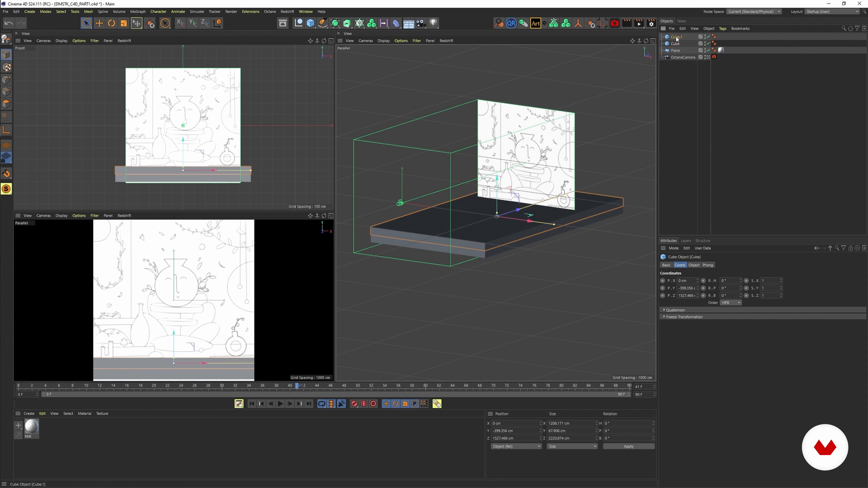Toggle P.Y animation circle
Image resolution: width=868 pixels, height=488 pixels.
[x=663, y=288]
